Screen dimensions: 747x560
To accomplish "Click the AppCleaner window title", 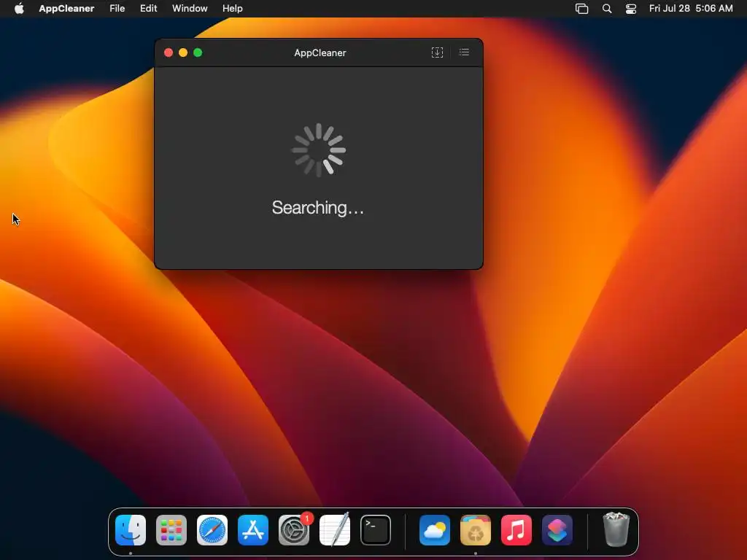I will coord(320,52).
